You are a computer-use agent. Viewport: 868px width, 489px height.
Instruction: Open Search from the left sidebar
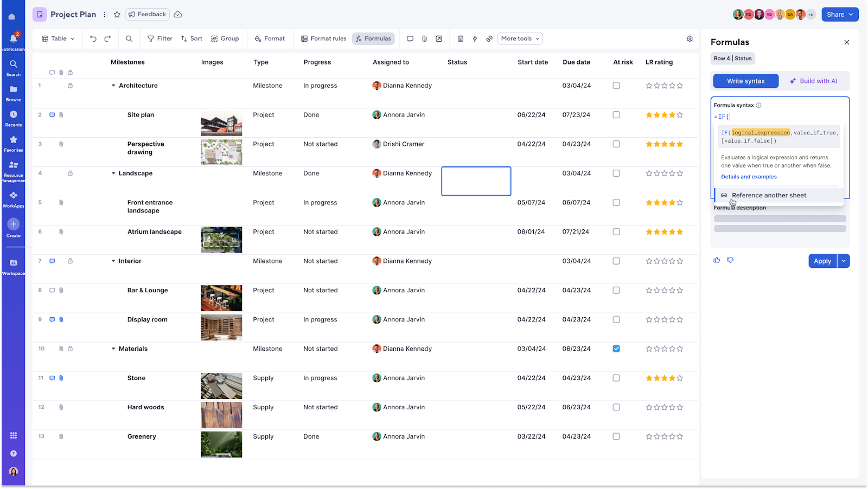(13, 67)
